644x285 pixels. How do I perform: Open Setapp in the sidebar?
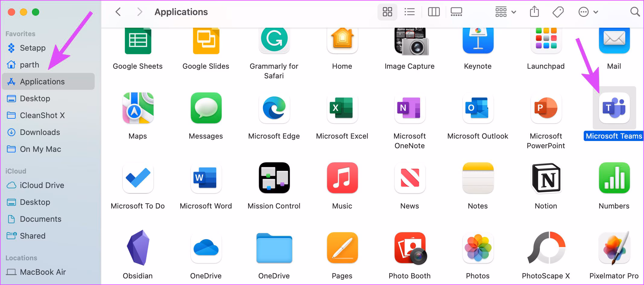48,48
